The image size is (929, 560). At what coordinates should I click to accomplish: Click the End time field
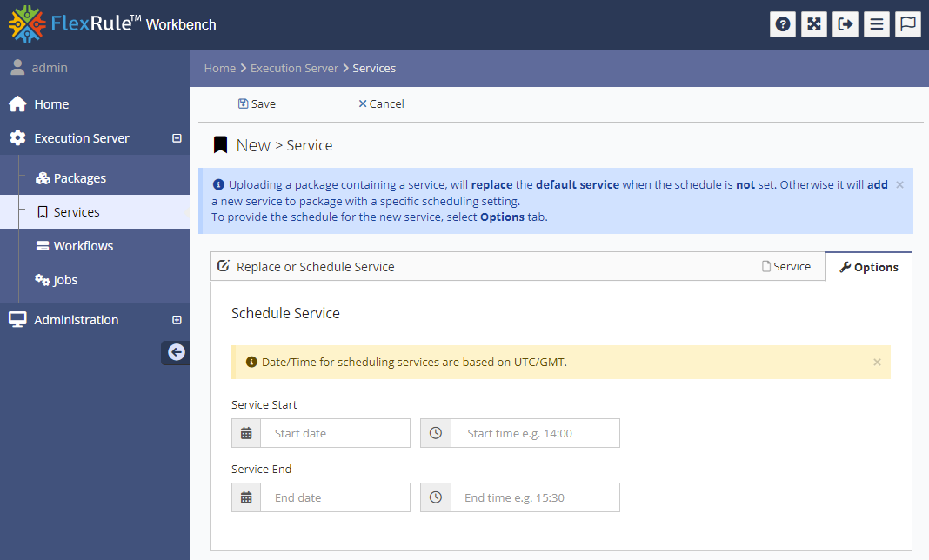point(535,497)
